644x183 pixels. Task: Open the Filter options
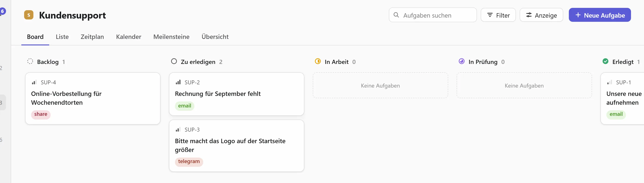[498, 15]
